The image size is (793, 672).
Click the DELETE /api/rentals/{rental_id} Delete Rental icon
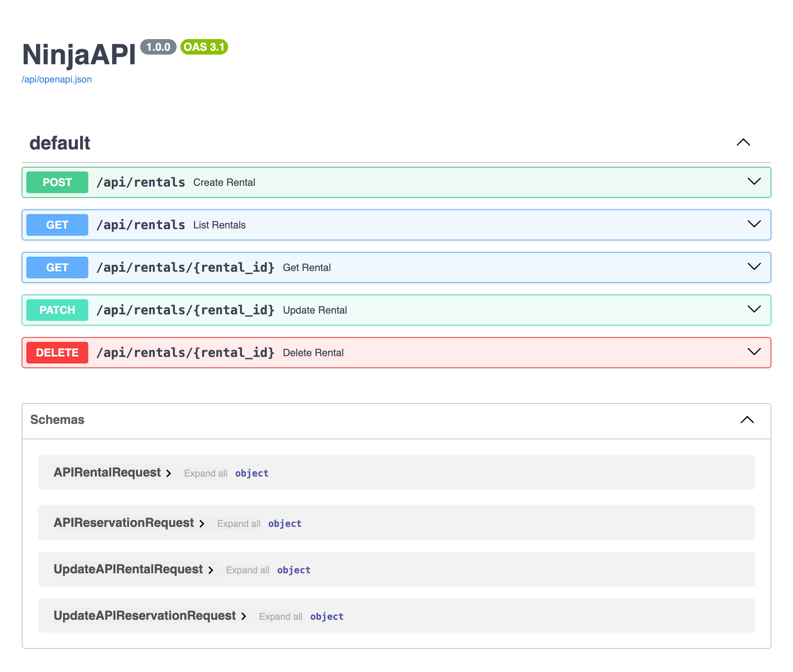[754, 352]
